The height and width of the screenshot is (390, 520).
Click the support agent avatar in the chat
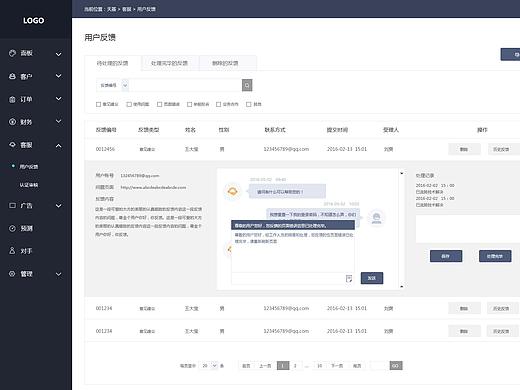376,217
